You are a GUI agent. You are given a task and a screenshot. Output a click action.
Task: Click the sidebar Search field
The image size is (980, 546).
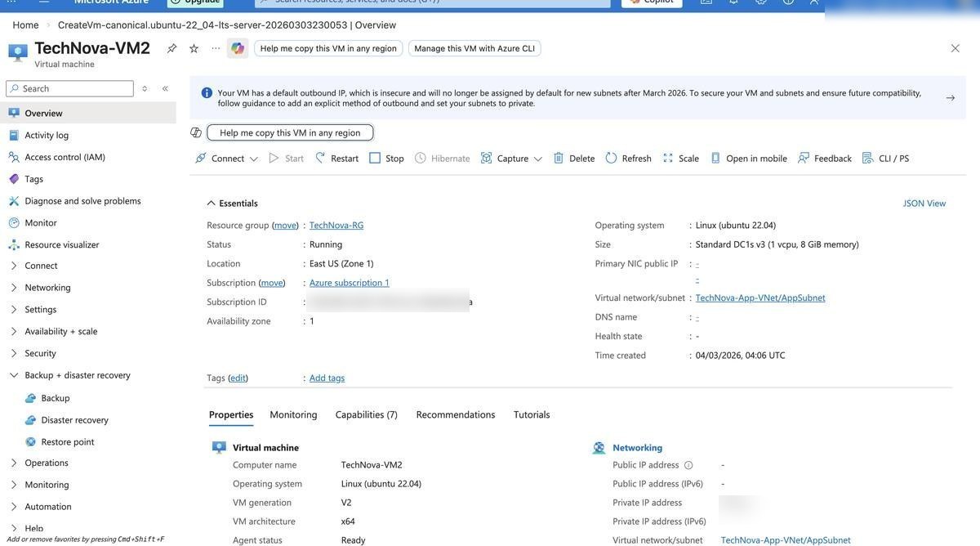click(69, 88)
